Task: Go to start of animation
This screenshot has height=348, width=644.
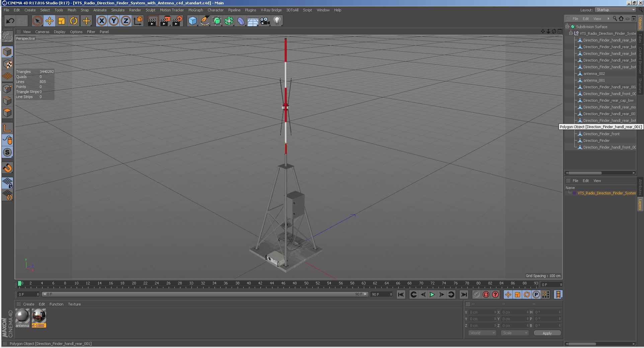Action: tap(401, 294)
